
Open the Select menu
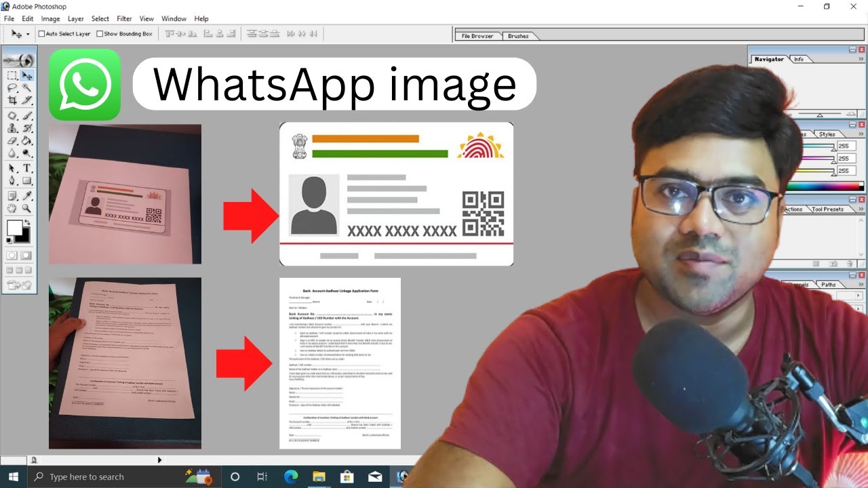pyautogui.click(x=100, y=19)
